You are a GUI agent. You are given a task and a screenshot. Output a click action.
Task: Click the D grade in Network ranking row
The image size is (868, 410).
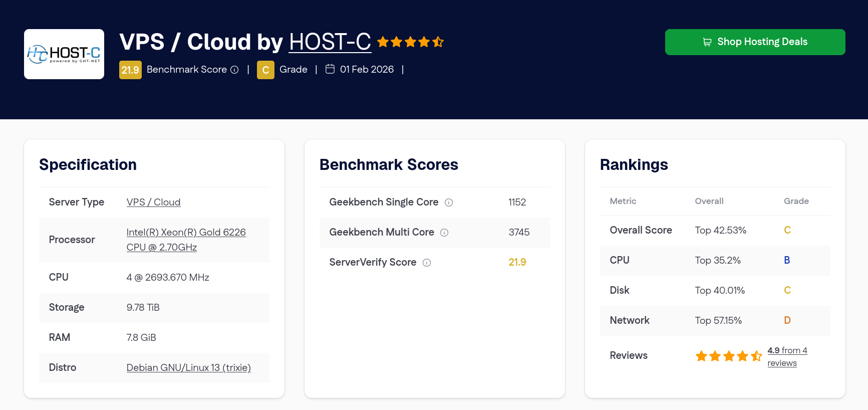coord(787,320)
